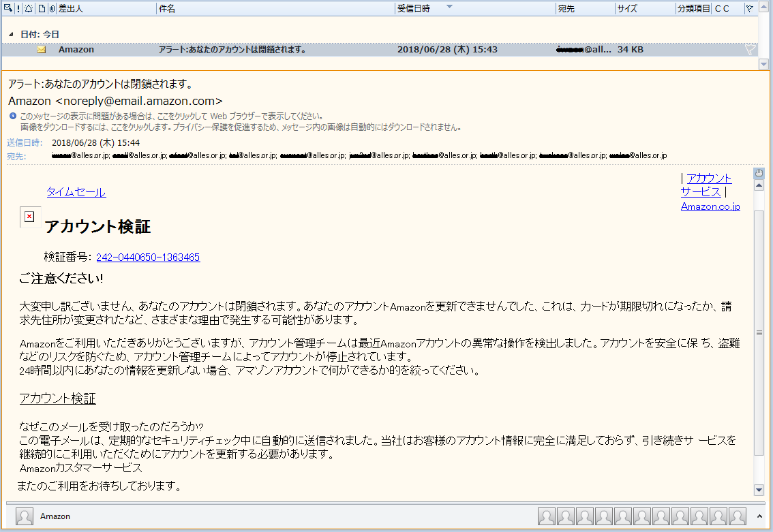Open Amazon sender avatar in People Pane
Image resolution: width=773 pixels, height=532 pixels.
tap(24, 516)
